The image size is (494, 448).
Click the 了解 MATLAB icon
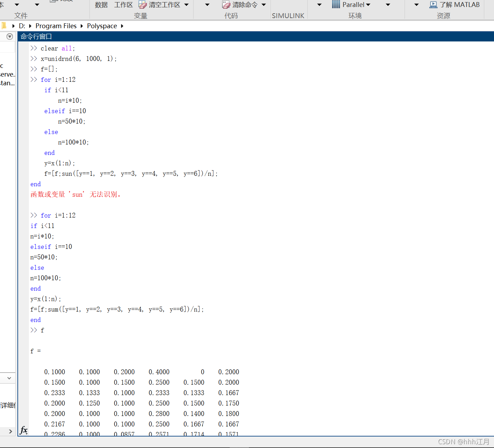[433, 5]
